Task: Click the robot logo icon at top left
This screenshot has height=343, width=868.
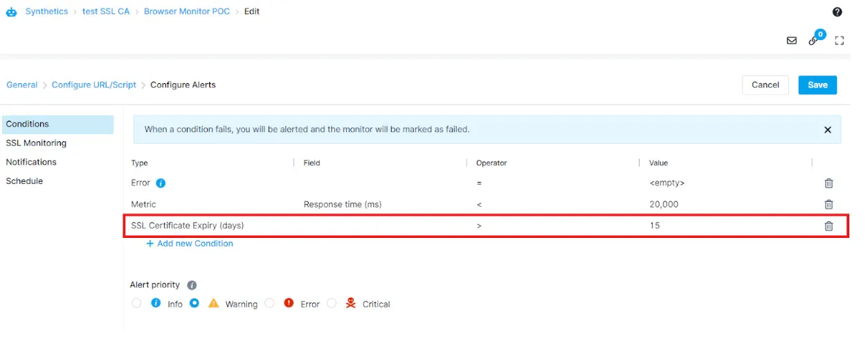Action: coord(11,12)
